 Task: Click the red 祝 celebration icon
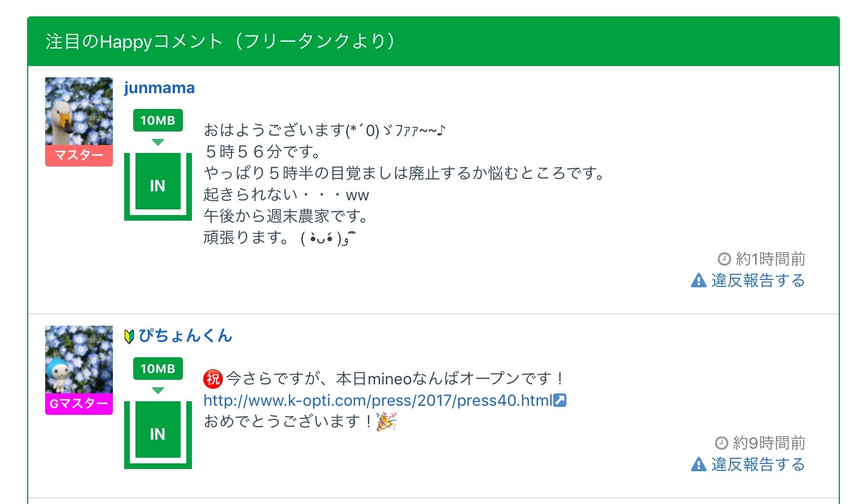point(213,379)
